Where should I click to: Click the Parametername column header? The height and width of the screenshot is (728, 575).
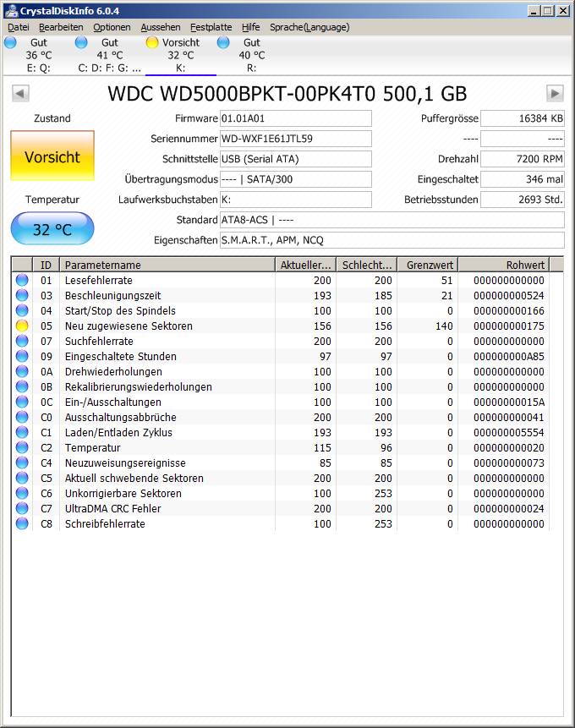(x=167, y=265)
